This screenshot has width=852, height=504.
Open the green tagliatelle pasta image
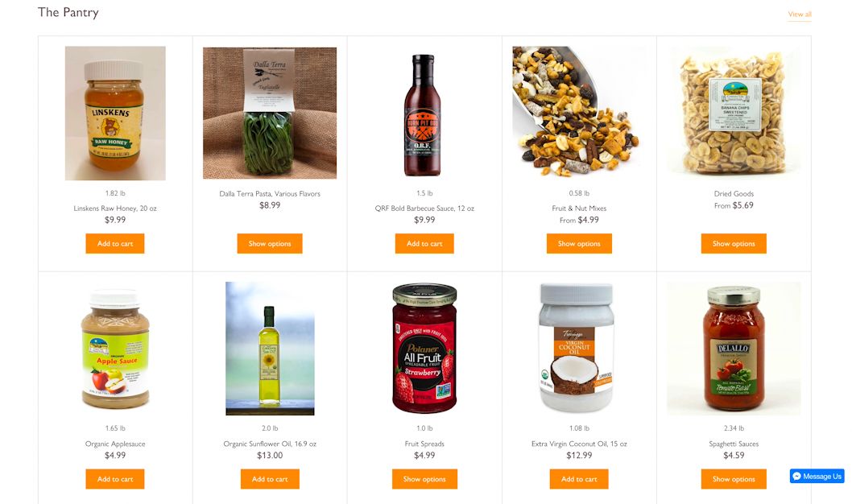[x=270, y=113]
